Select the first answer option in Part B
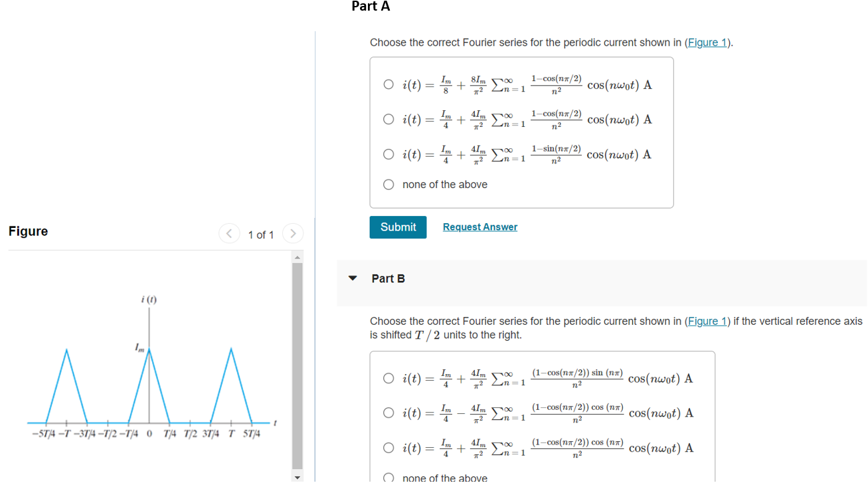Image resolution: width=868 pixels, height=483 pixels. [389, 377]
